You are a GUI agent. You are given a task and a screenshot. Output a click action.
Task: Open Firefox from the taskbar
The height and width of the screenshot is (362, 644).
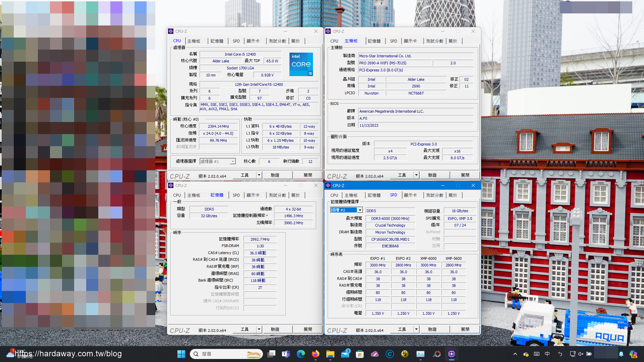315,354
